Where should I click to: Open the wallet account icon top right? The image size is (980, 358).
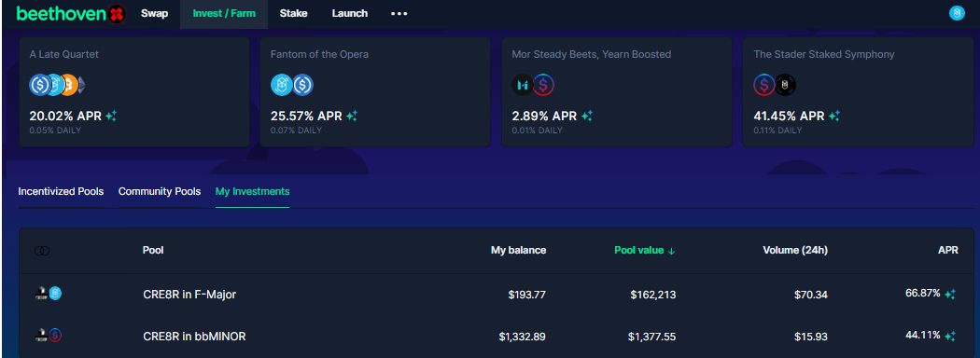pyautogui.click(x=957, y=13)
